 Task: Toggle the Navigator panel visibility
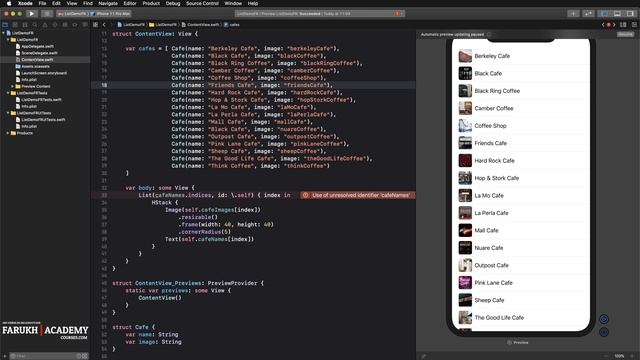pos(604,13)
